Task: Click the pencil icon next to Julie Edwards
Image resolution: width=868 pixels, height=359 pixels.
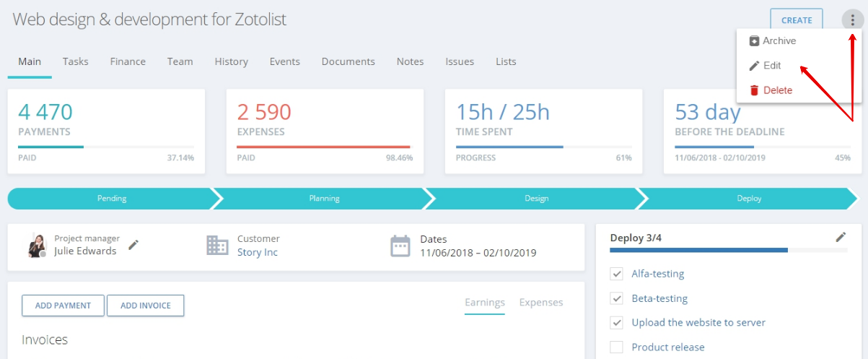Action: click(x=133, y=245)
